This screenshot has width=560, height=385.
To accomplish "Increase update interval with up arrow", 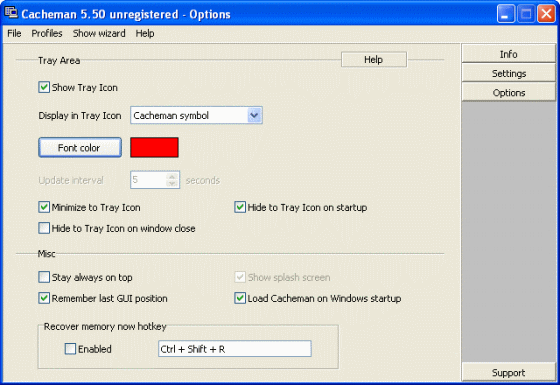I will [x=172, y=176].
